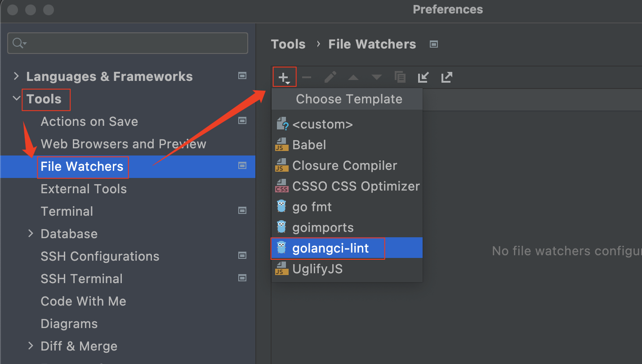Click the move down arrow icon

click(x=377, y=77)
